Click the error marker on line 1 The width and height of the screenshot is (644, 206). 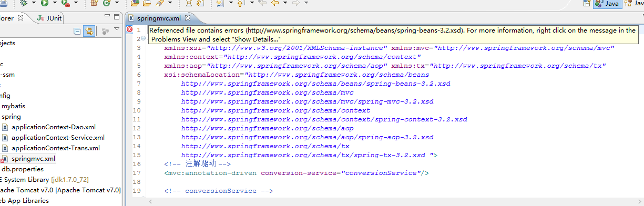130,30
